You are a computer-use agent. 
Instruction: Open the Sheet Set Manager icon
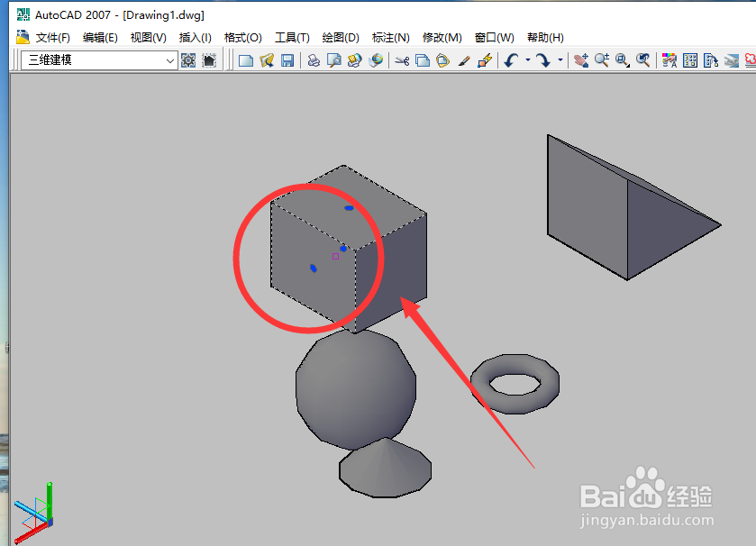pyautogui.click(x=732, y=60)
